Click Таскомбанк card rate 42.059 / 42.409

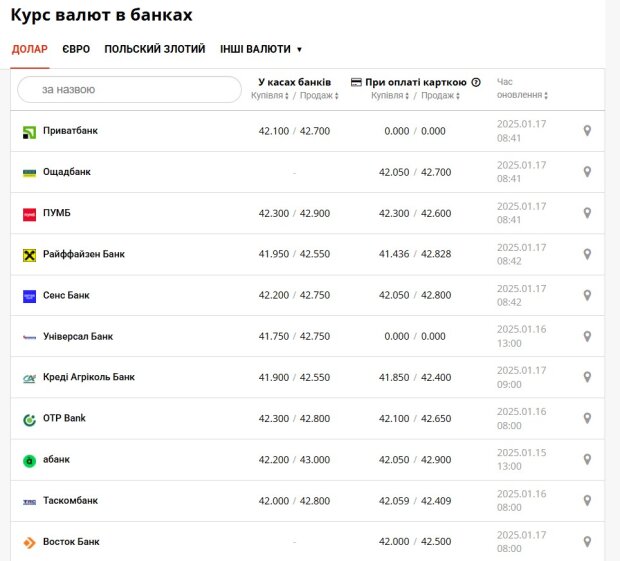point(415,501)
